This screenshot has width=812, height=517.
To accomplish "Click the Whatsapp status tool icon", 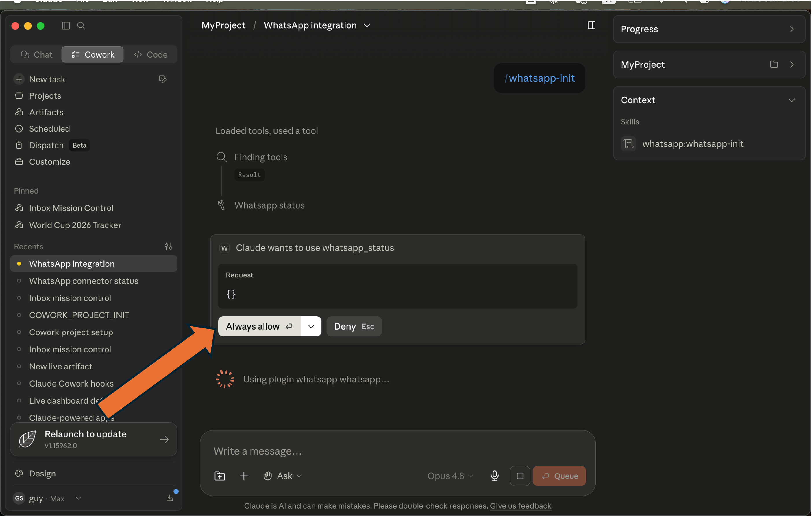I will (x=221, y=205).
